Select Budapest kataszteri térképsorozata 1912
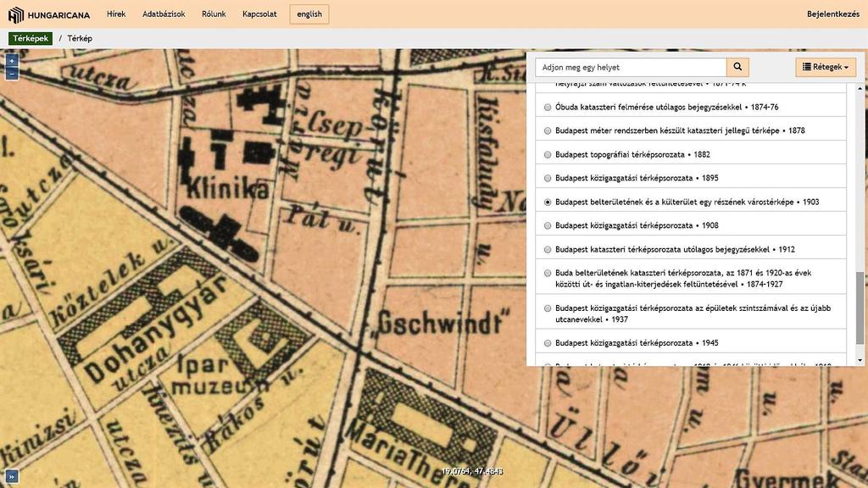The height and width of the screenshot is (488, 868). point(548,250)
